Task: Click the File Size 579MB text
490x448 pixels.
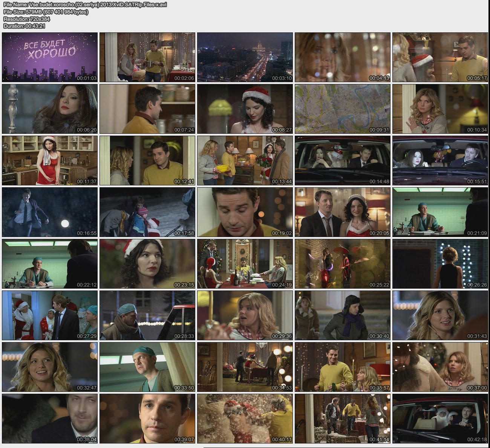Action: point(46,12)
